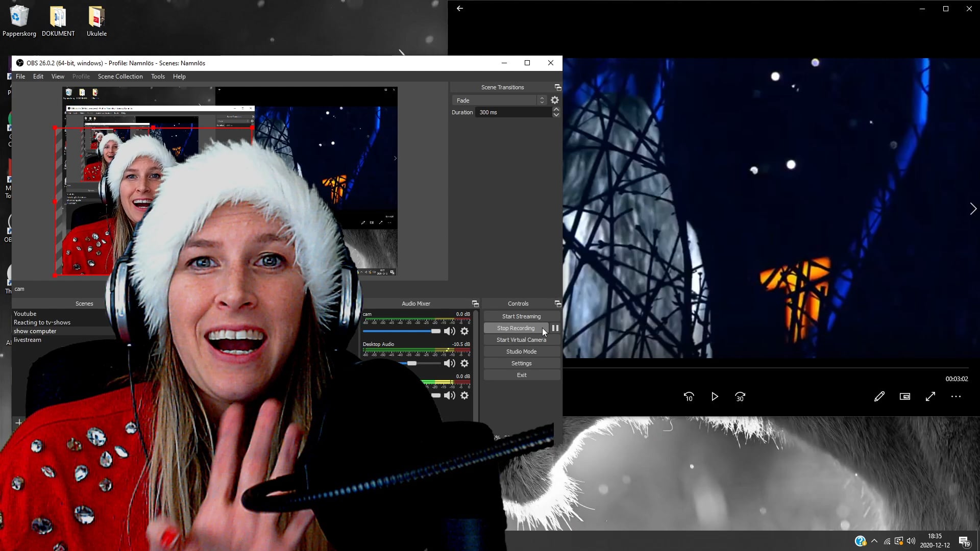Decrease transition duration with down arrow
Image resolution: width=980 pixels, height=551 pixels.
(556, 115)
